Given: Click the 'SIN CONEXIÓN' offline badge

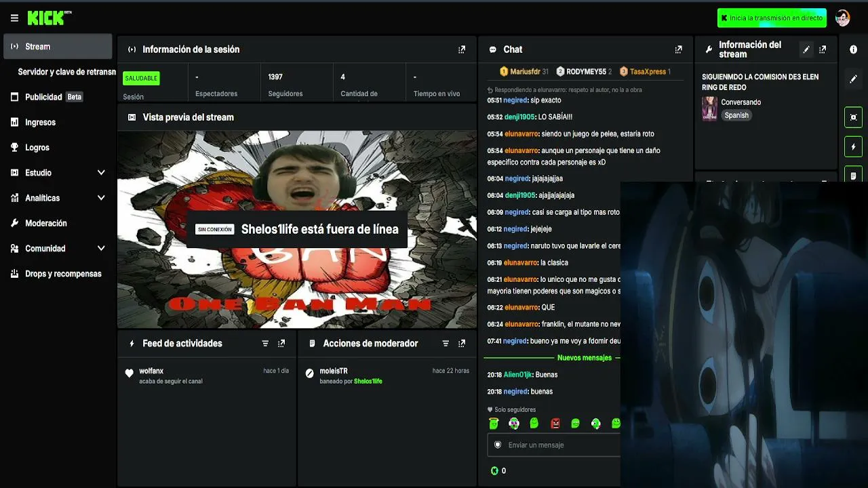Looking at the screenshot, I should point(215,230).
